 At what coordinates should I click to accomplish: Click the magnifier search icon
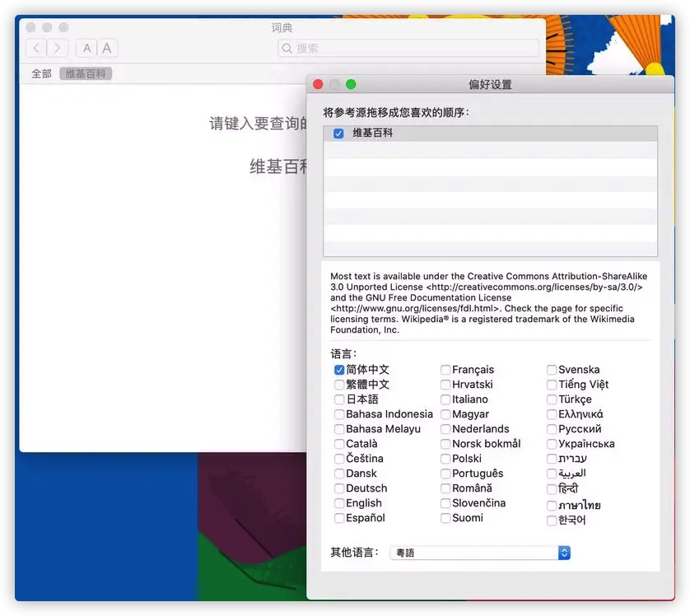click(x=287, y=48)
